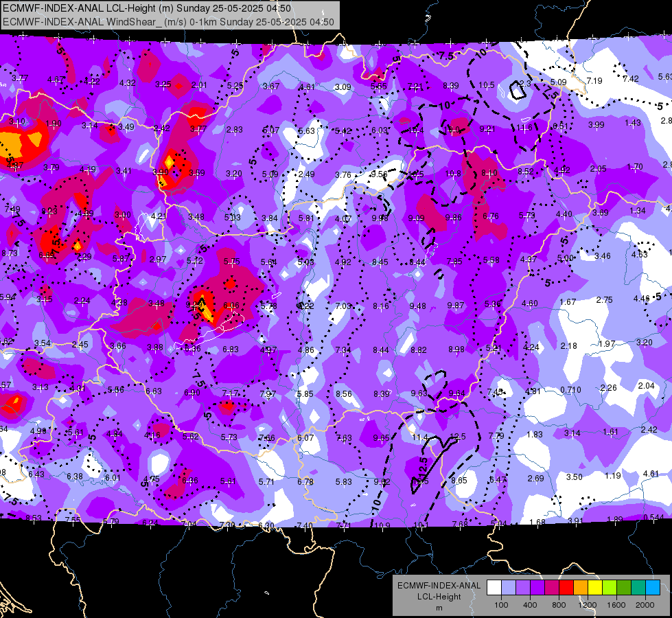Click the wind shear value "8.82"
The image size is (672, 618).
[x=419, y=350]
